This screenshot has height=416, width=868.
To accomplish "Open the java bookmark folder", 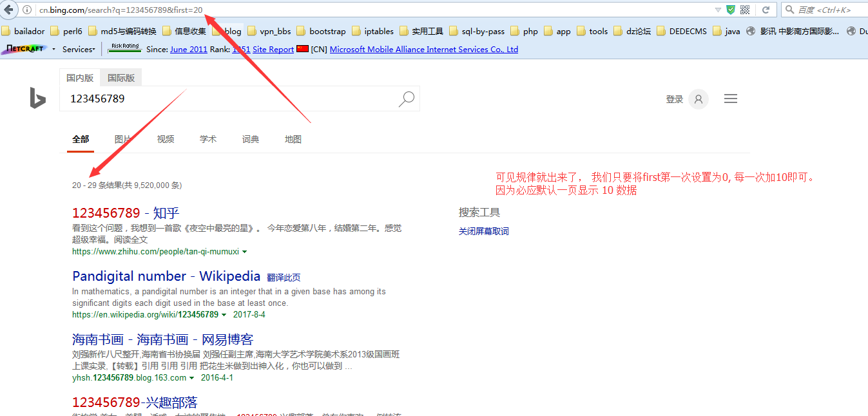I will [726, 31].
